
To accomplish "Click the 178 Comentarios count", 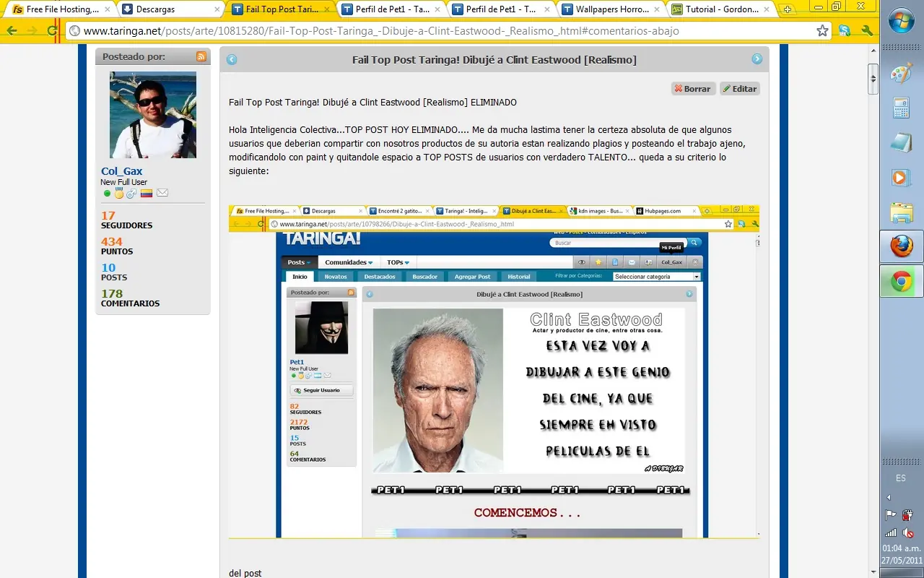I will (112, 293).
